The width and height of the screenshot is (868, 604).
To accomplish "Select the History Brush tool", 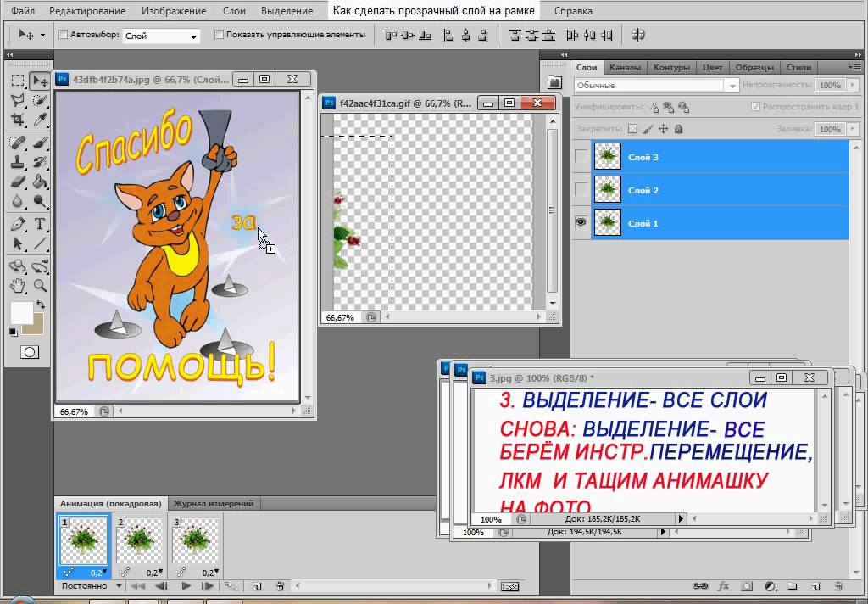I will point(40,162).
